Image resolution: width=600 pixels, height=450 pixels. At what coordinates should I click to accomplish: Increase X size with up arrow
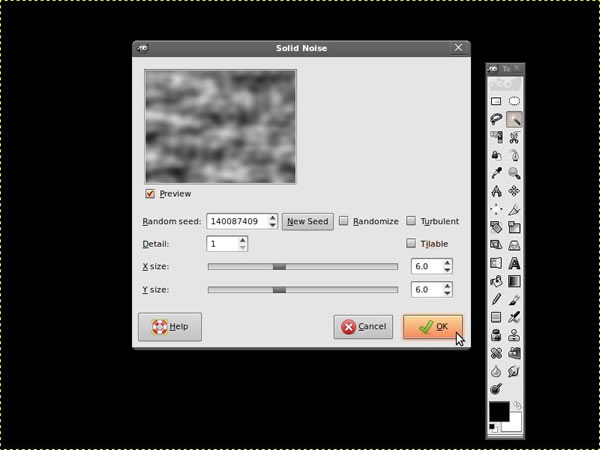pos(447,263)
